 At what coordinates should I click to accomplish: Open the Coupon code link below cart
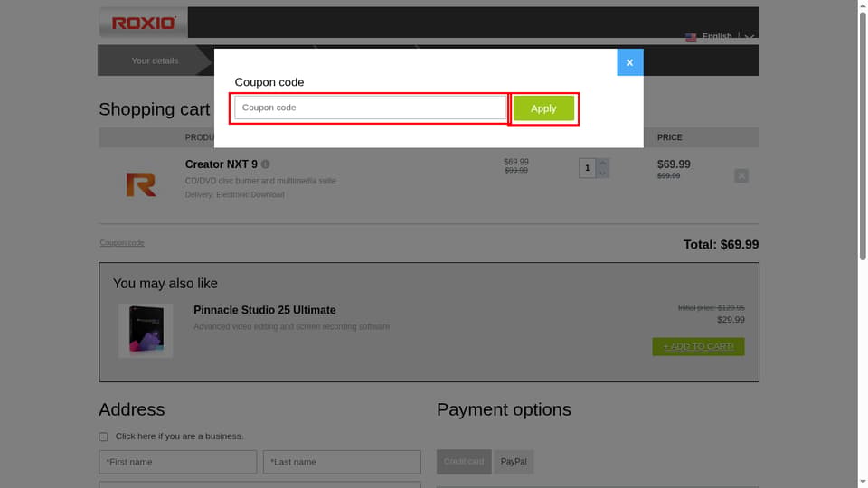click(x=122, y=243)
